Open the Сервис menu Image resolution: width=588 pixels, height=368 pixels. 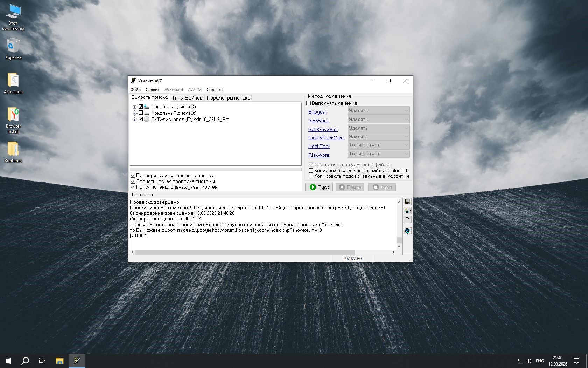point(152,90)
